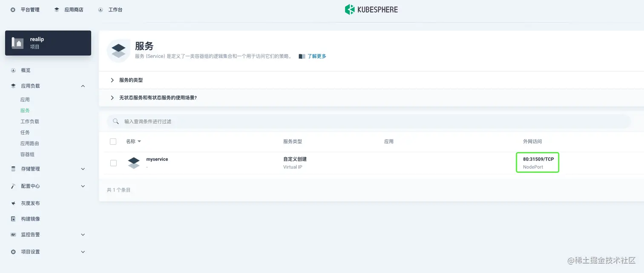The width and height of the screenshot is (644, 273).
Task: Open 工作台 in top navigation
Action: pos(115,9)
